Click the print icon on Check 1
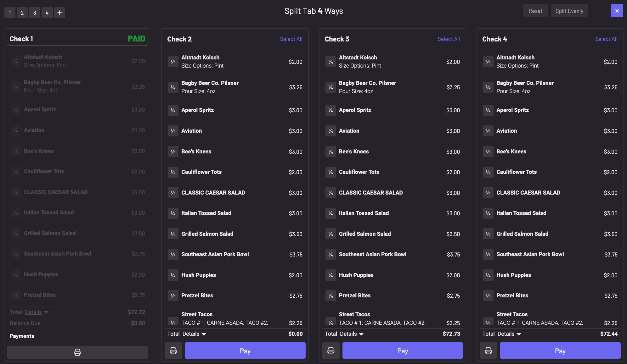 click(x=77, y=352)
